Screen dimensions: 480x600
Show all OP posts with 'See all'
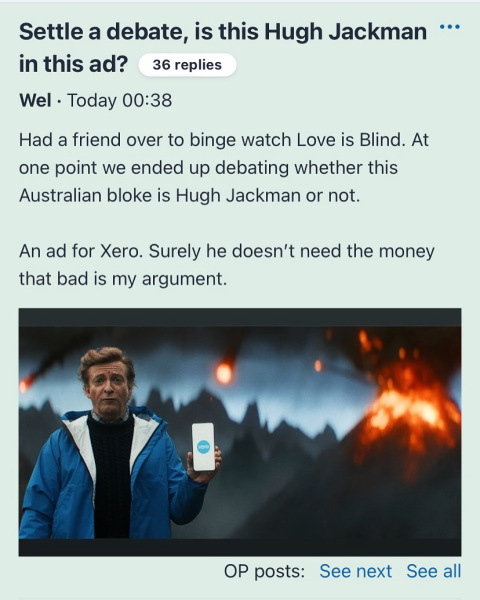point(434,571)
